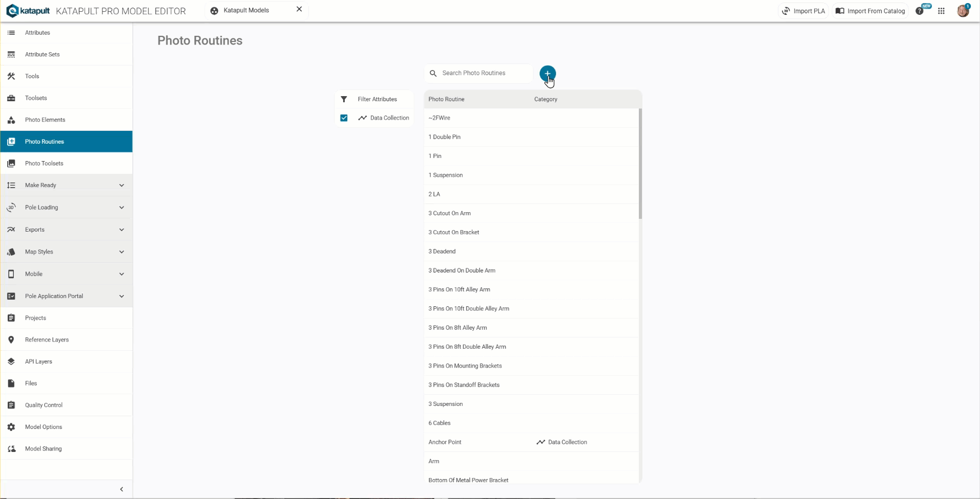The width and height of the screenshot is (980, 499).
Task: Expand the Map Styles section chevron
Action: (x=122, y=252)
